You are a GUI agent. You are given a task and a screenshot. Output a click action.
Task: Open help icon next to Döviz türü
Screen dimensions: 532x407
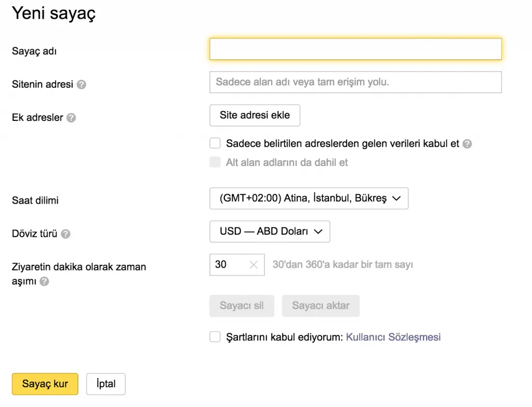point(65,234)
